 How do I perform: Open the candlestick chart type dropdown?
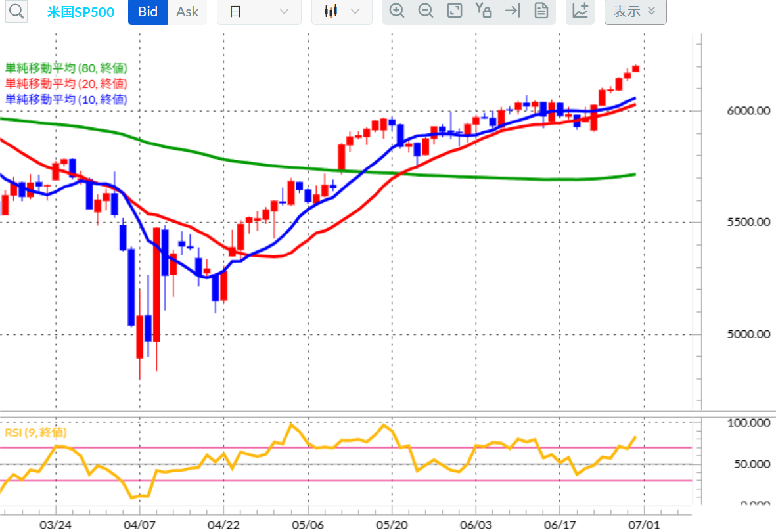click(342, 12)
